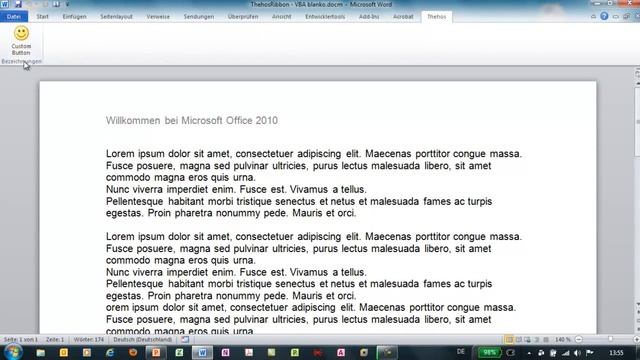
Task: Open the Datei tab
Action: [x=14, y=17]
